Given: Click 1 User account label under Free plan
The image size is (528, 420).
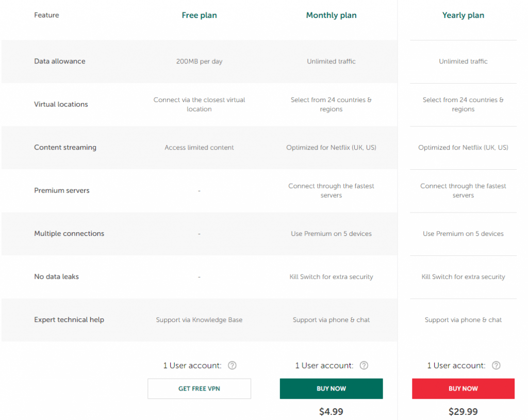Looking at the screenshot, I should tap(192, 366).
